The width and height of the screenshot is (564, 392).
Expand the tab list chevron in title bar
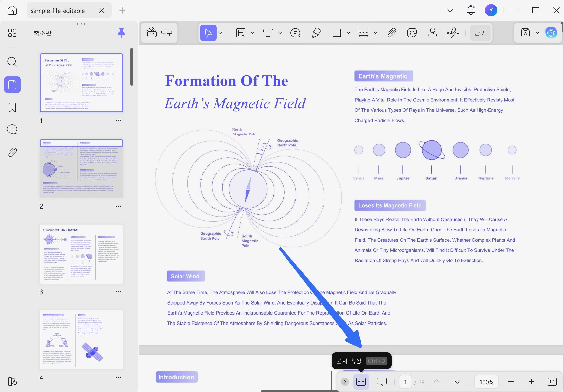point(450,11)
